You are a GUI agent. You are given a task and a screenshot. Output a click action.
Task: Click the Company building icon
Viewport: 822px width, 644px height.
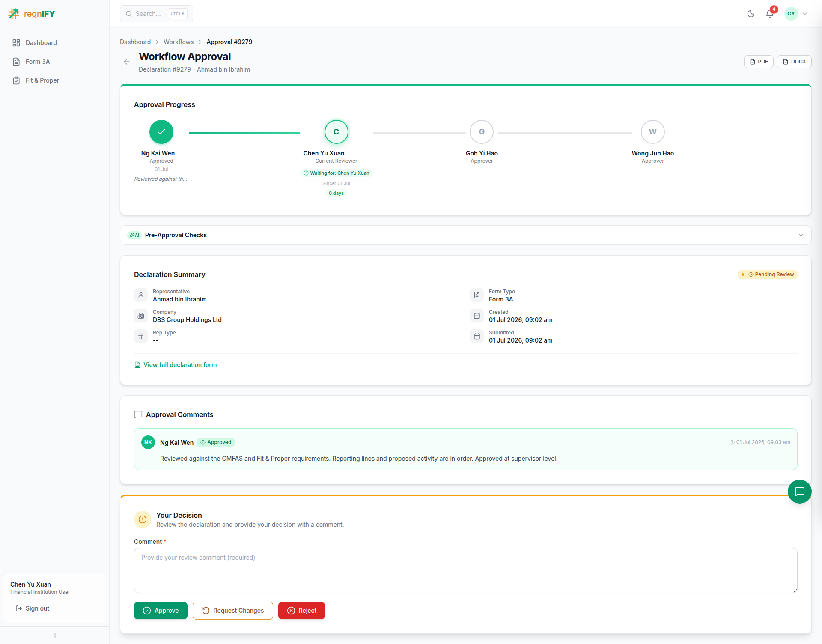click(x=141, y=316)
